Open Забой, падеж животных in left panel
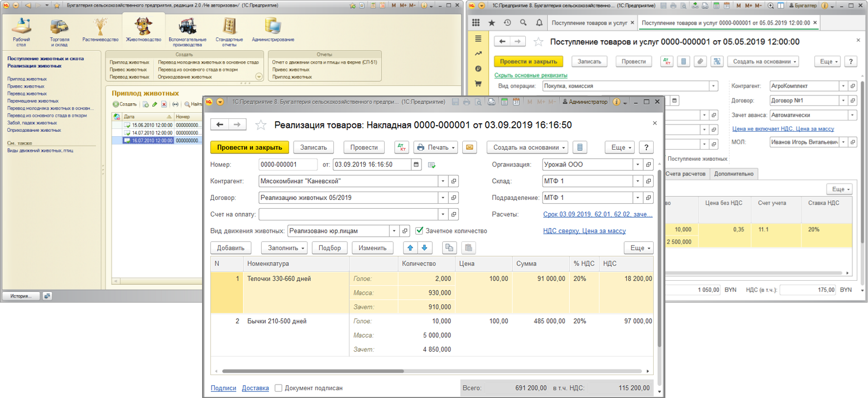This screenshot has width=868, height=398. 32,123
